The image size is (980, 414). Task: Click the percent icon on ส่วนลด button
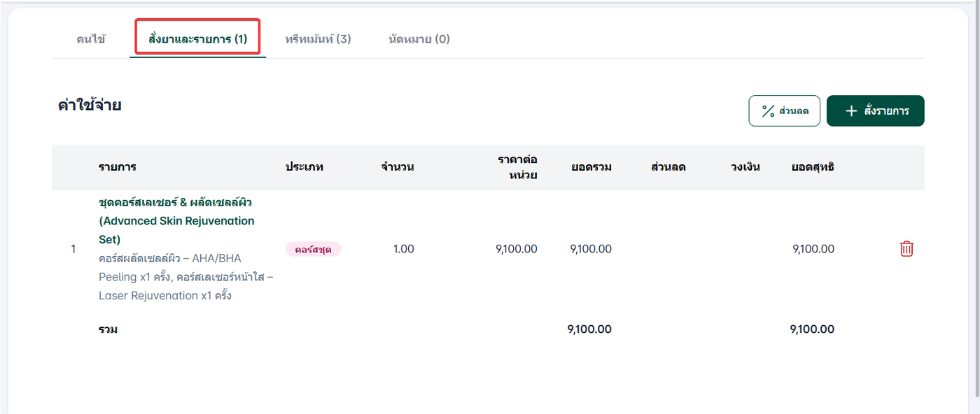click(x=768, y=111)
